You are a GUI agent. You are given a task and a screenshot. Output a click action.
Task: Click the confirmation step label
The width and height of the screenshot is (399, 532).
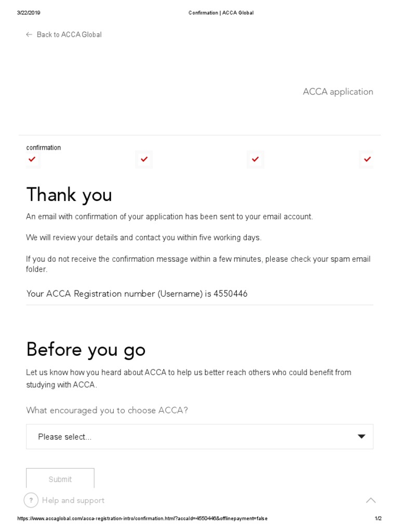click(44, 148)
